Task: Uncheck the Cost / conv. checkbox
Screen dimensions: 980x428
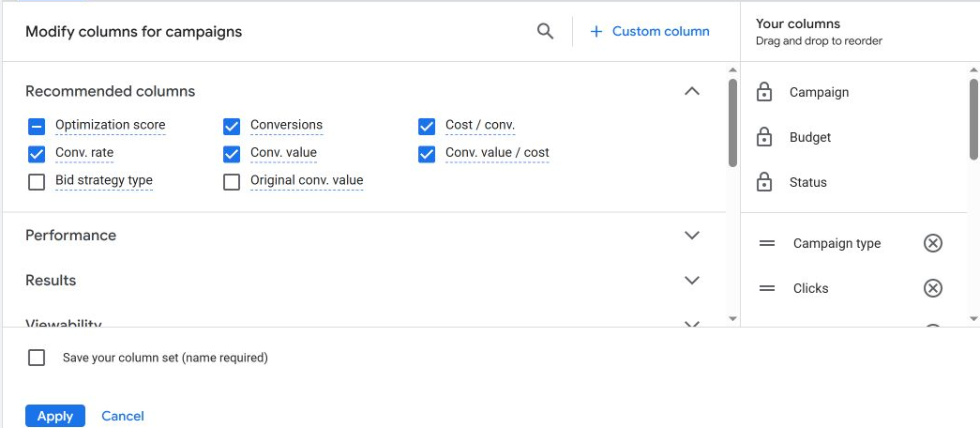Action: coord(427,127)
